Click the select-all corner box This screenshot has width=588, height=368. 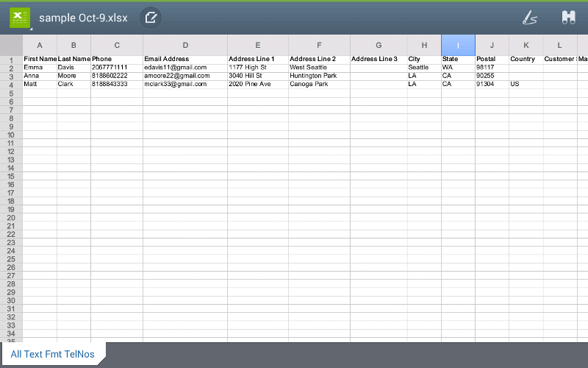11,45
